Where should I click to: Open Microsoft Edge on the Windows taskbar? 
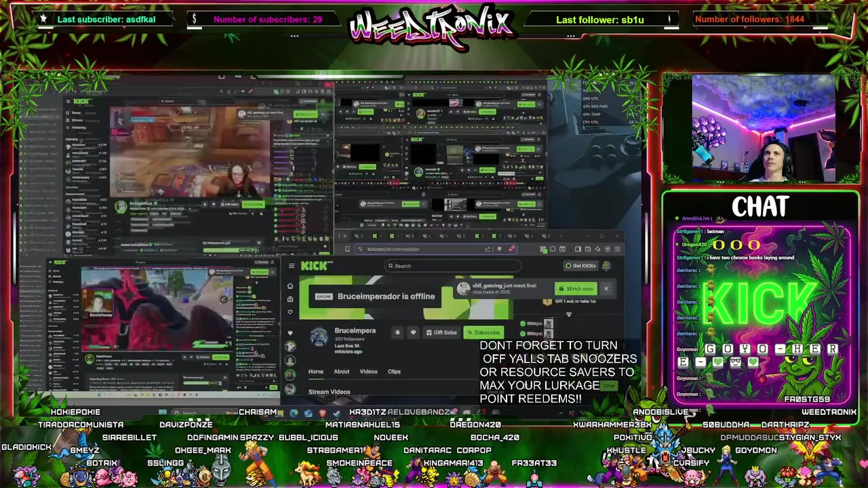click(294, 413)
